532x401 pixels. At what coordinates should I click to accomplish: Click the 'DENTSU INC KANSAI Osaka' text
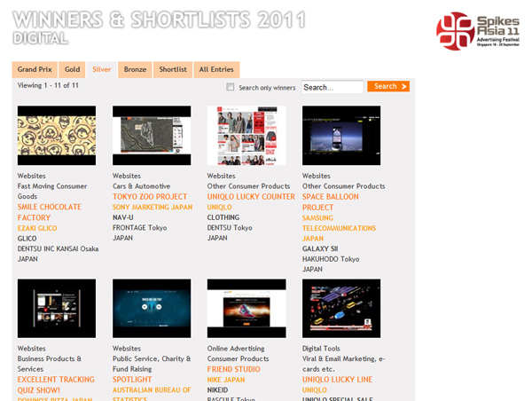[x=58, y=249]
